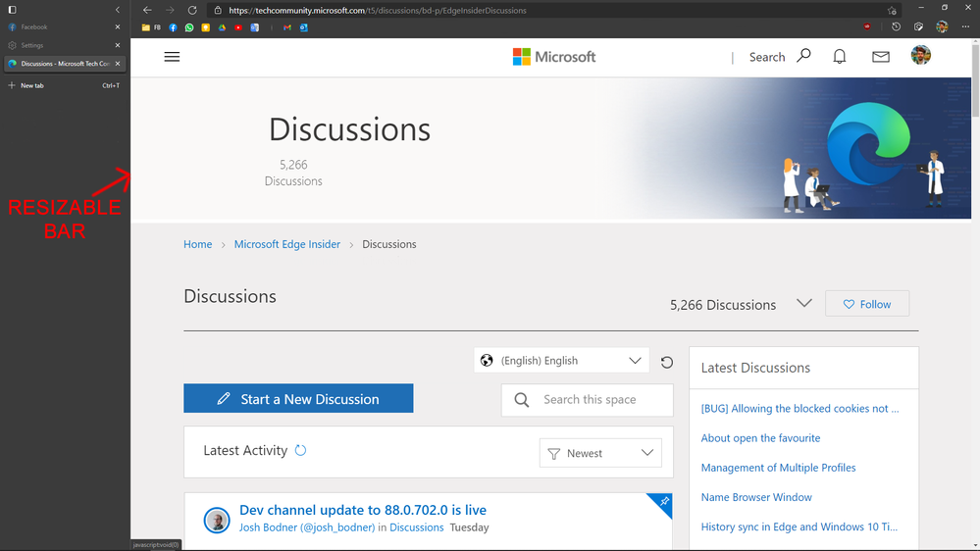Open the uBlock Origin extension shield icon
The width and height of the screenshot is (980, 551).
(x=867, y=26)
